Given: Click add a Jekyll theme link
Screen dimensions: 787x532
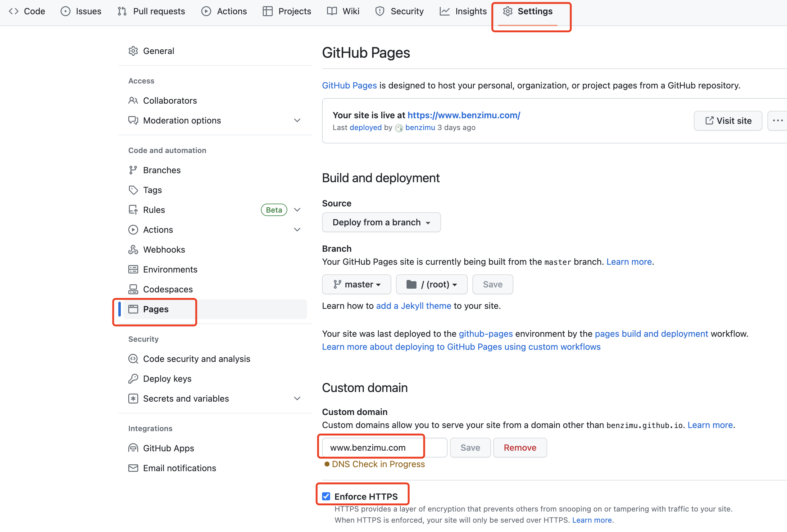Looking at the screenshot, I should pos(413,306).
